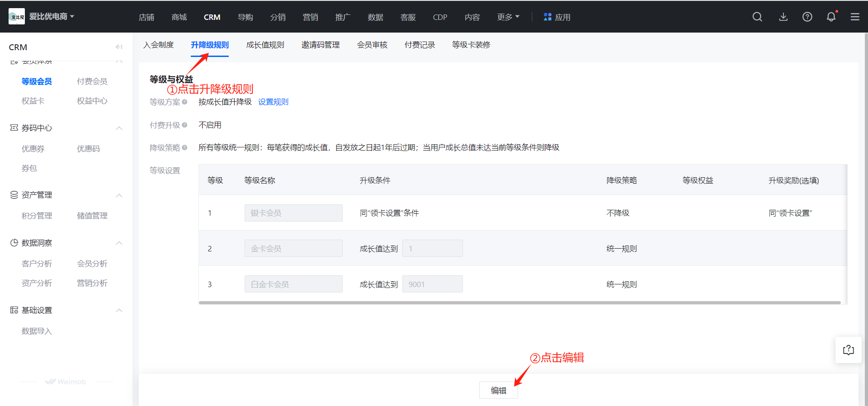The height and width of the screenshot is (406, 868).
Task: Click the 爱比优电商 shop logo
Action: pyautogui.click(x=17, y=17)
